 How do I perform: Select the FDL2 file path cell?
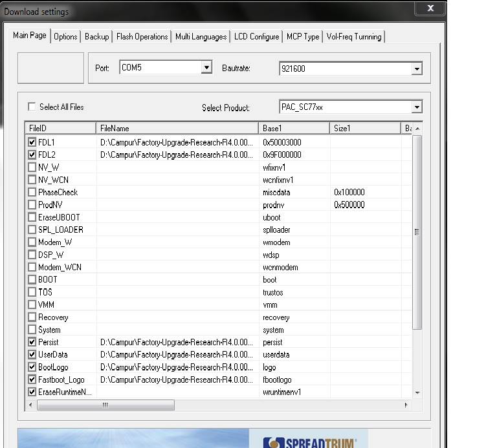point(177,155)
